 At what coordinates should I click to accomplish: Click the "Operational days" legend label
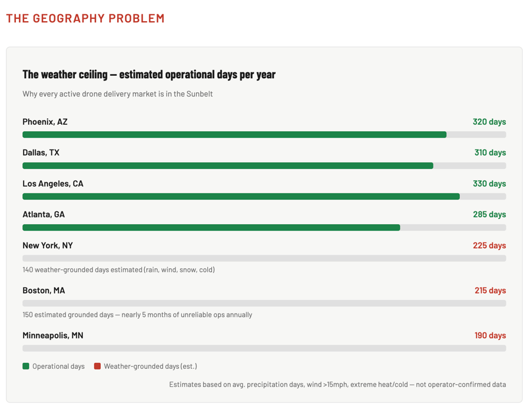pyautogui.click(x=58, y=366)
